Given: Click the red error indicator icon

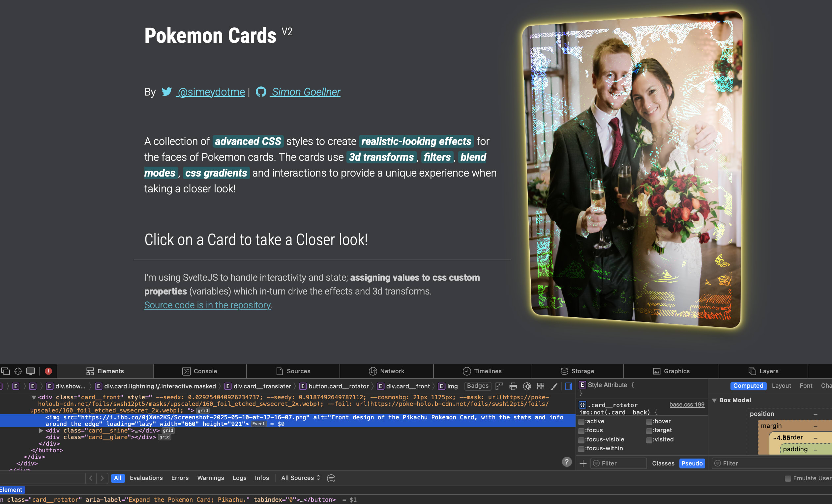Looking at the screenshot, I should [48, 371].
